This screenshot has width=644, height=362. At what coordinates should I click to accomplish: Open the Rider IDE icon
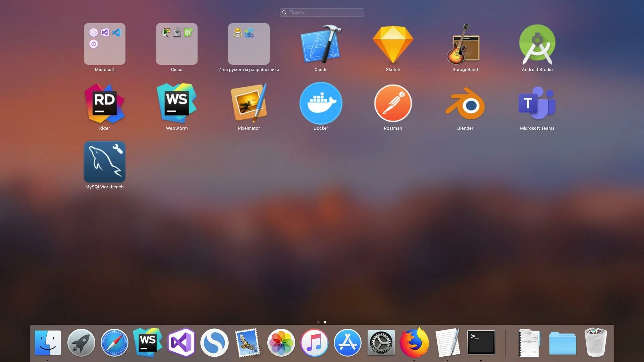click(104, 103)
